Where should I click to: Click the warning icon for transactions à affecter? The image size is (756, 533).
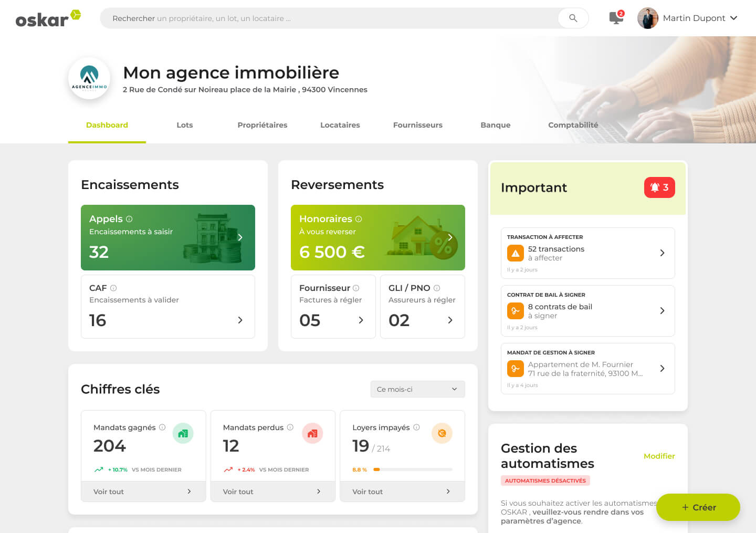click(516, 253)
